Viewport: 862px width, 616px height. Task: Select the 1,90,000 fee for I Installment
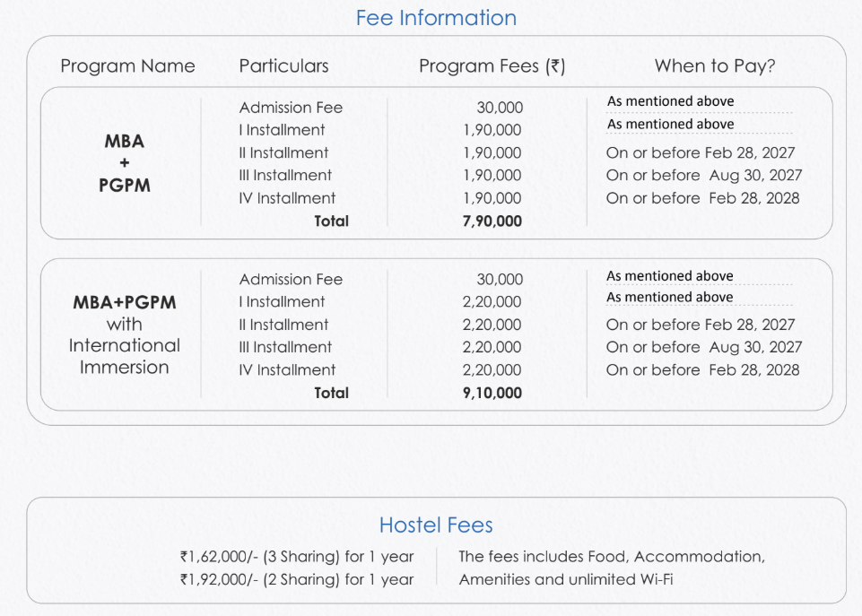492,130
